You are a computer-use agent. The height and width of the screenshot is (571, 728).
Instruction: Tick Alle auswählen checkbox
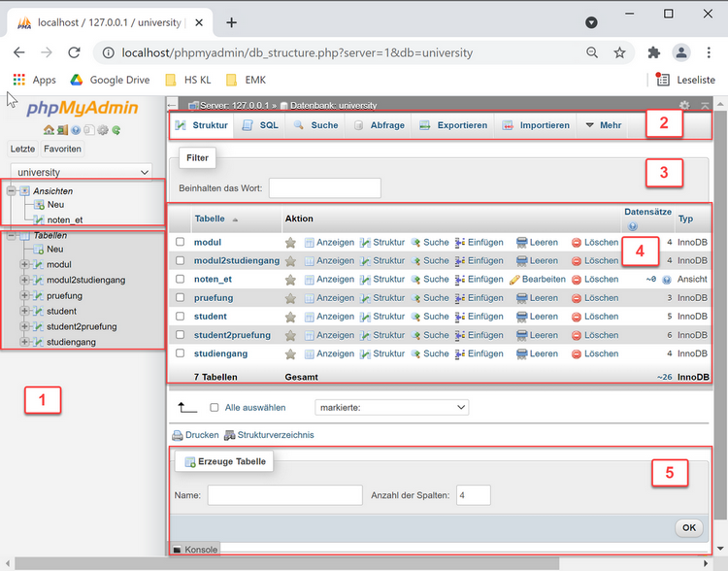tap(215, 408)
